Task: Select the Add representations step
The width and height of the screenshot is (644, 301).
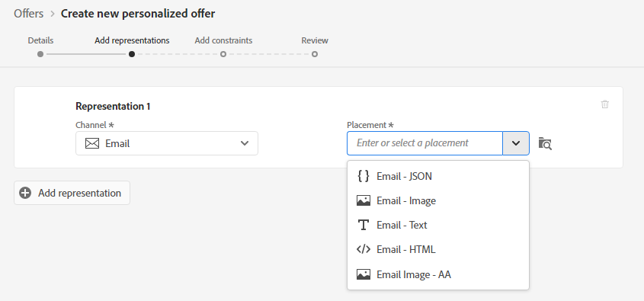Action: click(132, 40)
